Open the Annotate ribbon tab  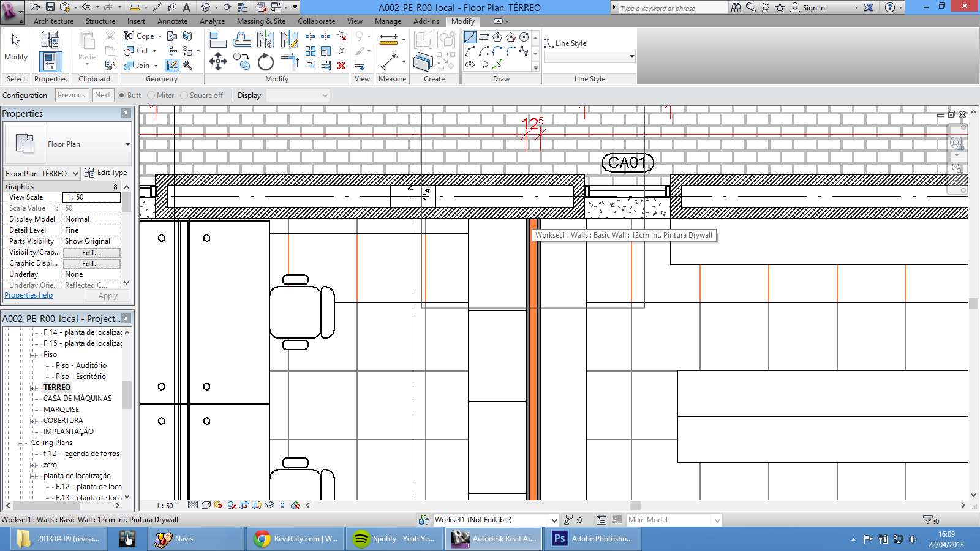pos(172,21)
